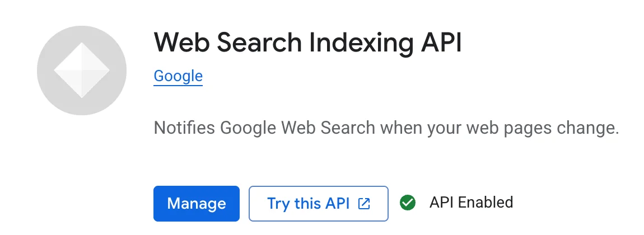
Task: Click the external-link icon in Try this API
Action: click(364, 203)
